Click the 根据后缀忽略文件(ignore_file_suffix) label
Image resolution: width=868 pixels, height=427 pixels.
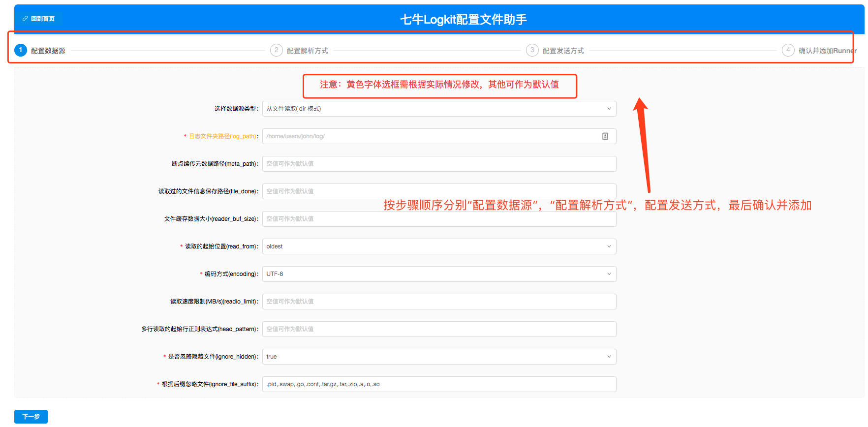210,384
